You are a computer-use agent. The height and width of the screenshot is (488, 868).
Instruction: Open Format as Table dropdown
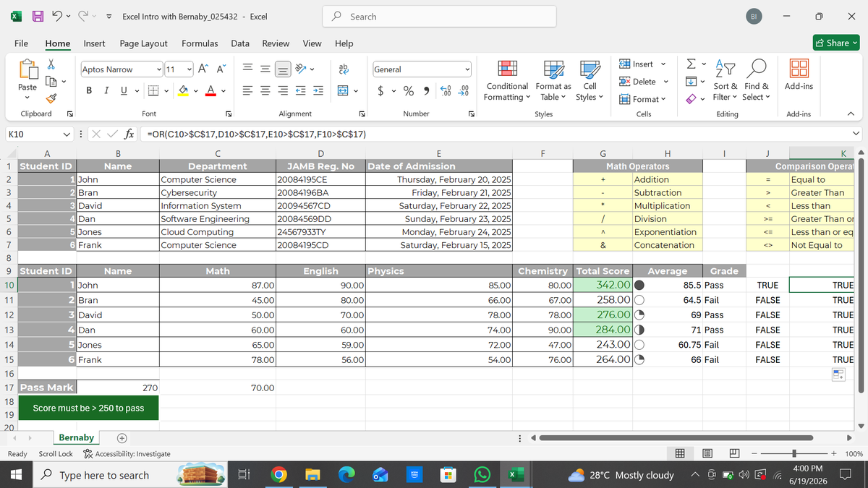click(556, 80)
